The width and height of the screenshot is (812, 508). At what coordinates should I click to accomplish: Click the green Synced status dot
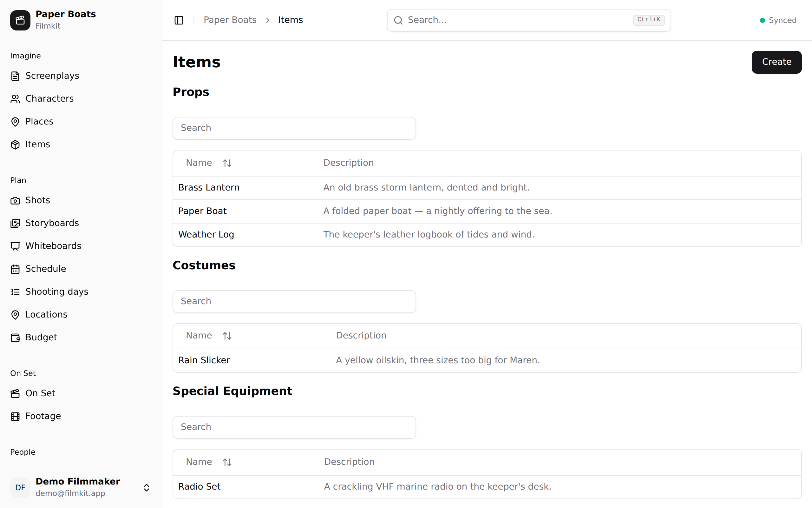[762, 21]
